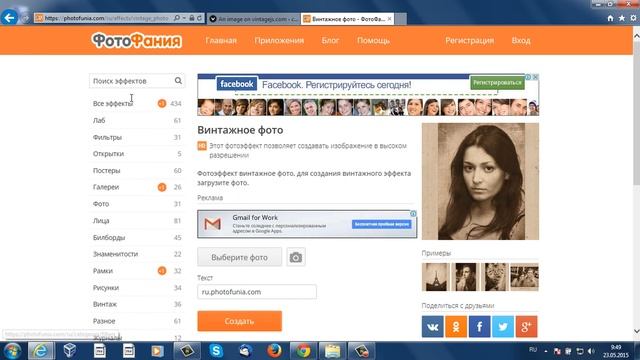Open the man portrait example thumbnail
This screenshot has width=640, height=360.
point(465,277)
